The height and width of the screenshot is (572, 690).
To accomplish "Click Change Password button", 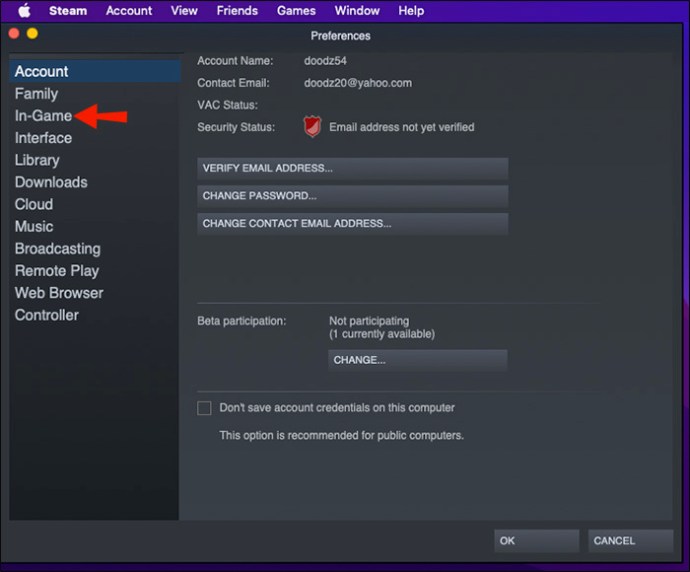I will coord(352,196).
